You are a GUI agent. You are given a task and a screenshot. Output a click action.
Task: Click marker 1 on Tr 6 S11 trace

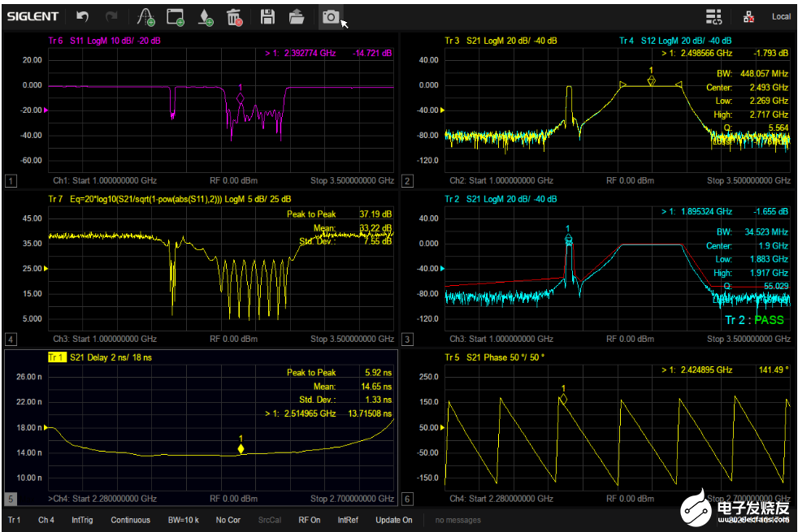pos(241,98)
